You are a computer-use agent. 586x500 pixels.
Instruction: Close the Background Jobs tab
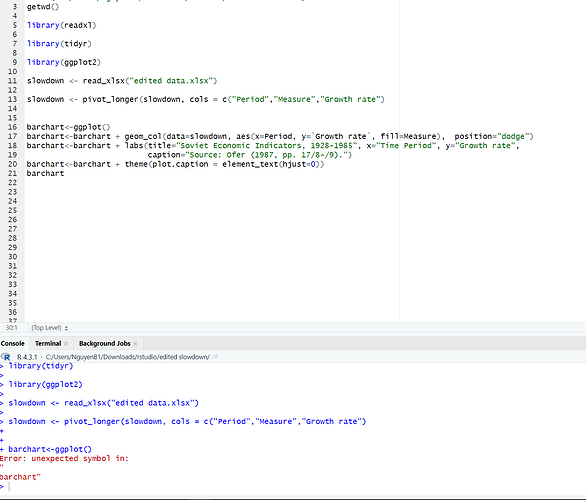[135, 344]
